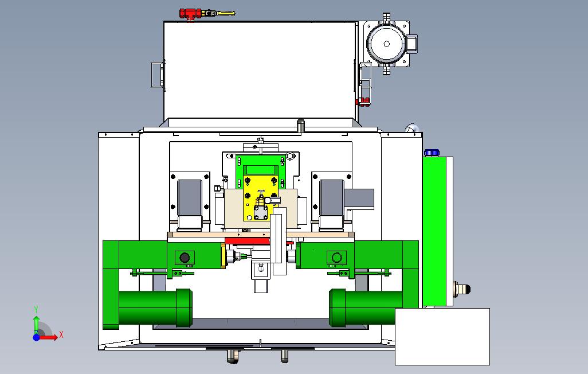Click the green Y axis of the orientation triad
588x374 pixels.
pos(36,325)
